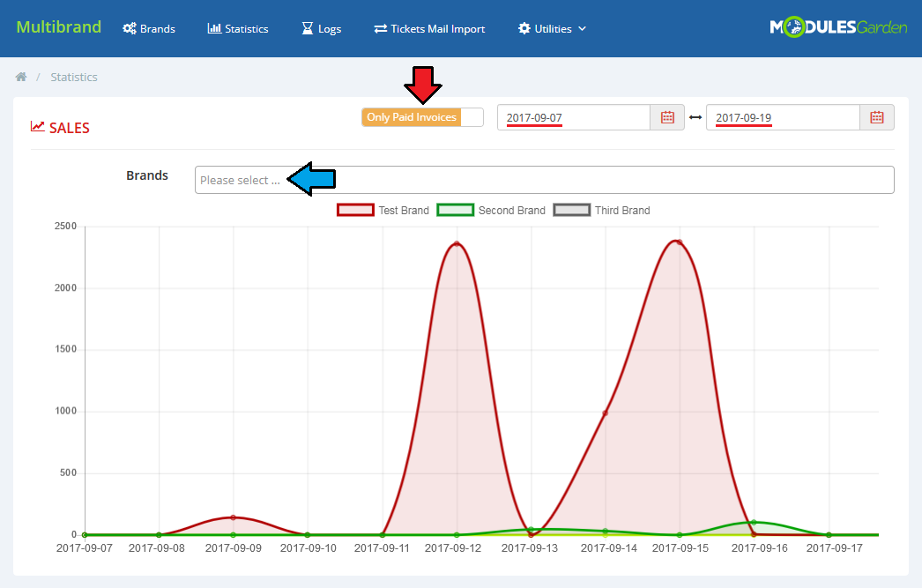Open the start date calendar picker
Screen dimensions: 922x588
(667, 117)
